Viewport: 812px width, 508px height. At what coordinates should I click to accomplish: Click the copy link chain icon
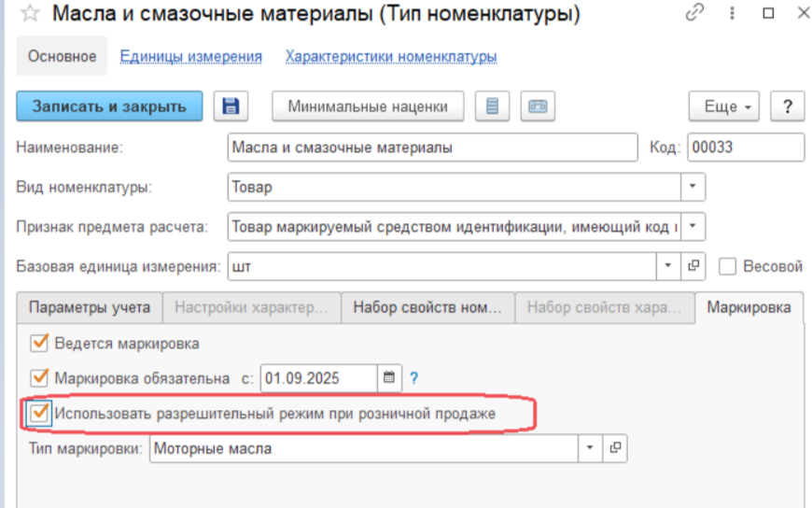[x=693, y=14]
